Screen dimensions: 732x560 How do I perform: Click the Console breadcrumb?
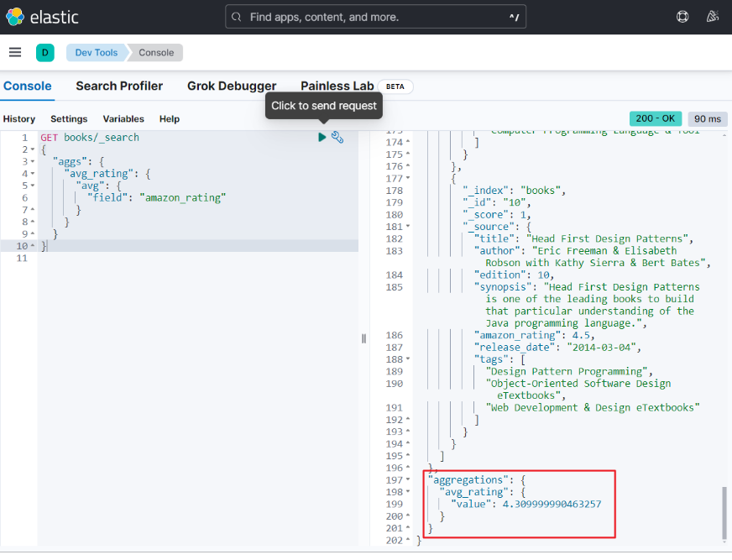tap(156, 53)
